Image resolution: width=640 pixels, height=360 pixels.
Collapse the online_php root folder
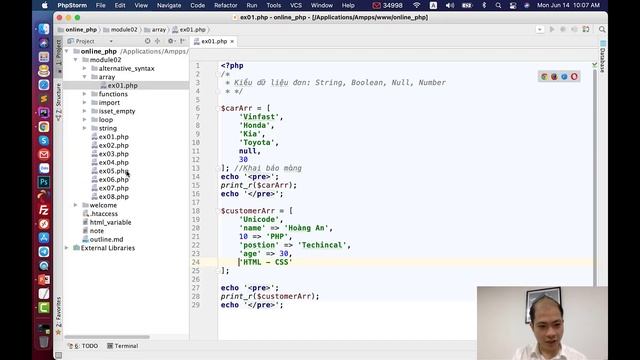[x=67, y=51]
